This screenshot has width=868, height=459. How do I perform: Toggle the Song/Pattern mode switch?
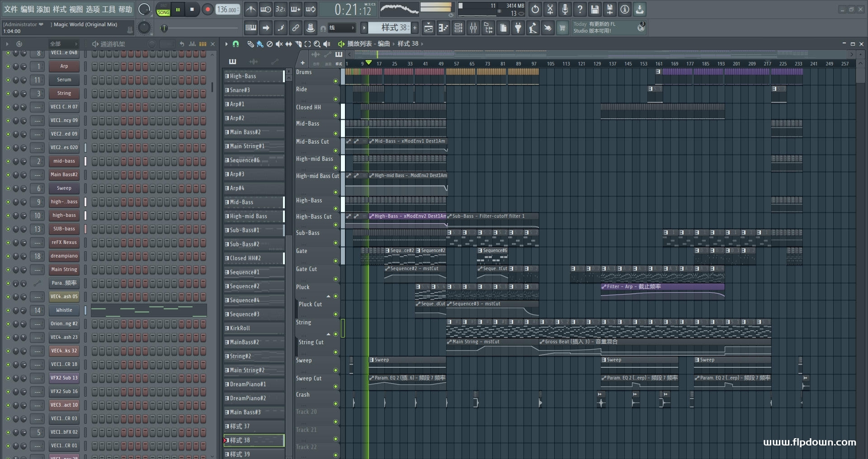tap(163, 9)
